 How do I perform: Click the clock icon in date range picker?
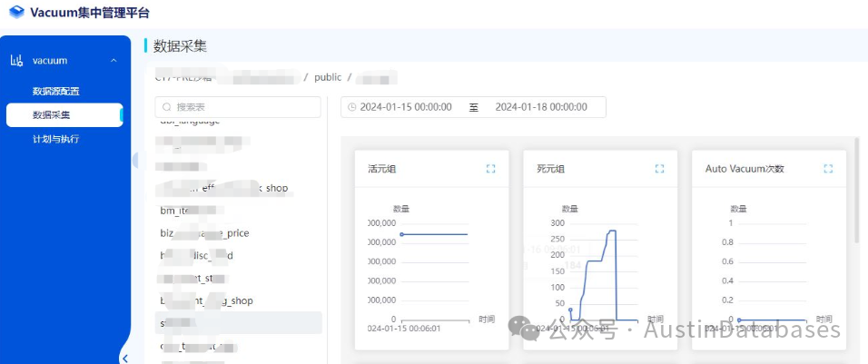pos(352,107)
